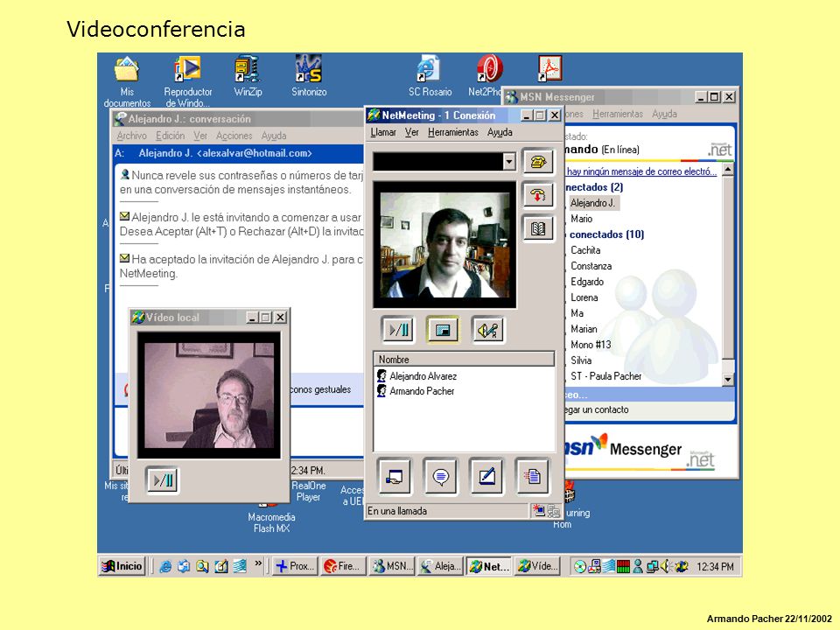Viewport: 840px width, 630px height.
Task: Select participant Armando Pacher in NetMeeting
Action: coord(422,391)
